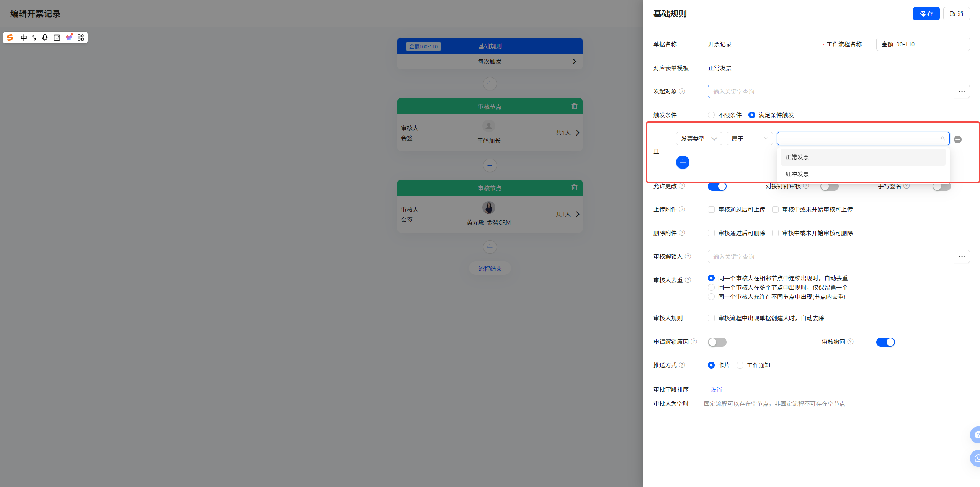
Task: Remove the 发票类型 condition row
Action: [958, 139]
